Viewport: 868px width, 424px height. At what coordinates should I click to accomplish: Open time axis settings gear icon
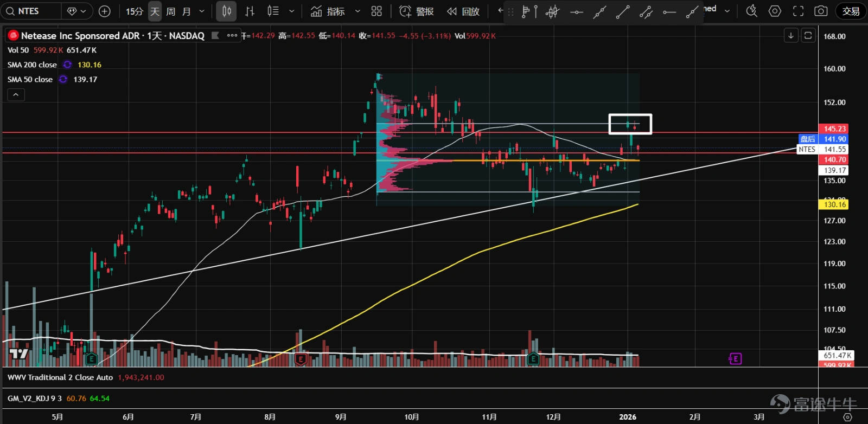[848, 417]
